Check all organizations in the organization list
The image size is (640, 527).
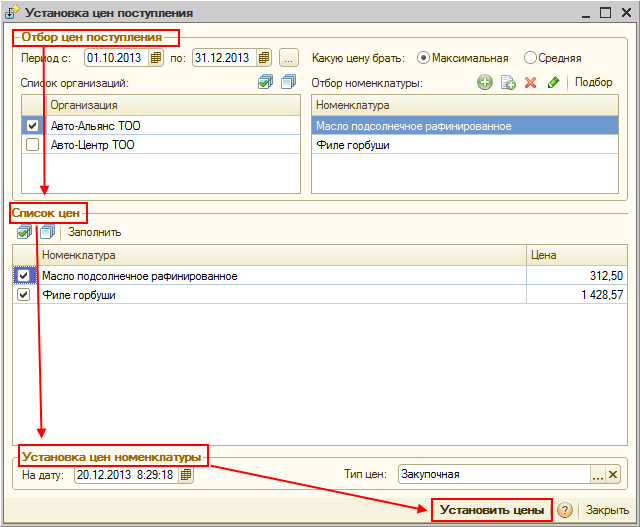point(265,82)
